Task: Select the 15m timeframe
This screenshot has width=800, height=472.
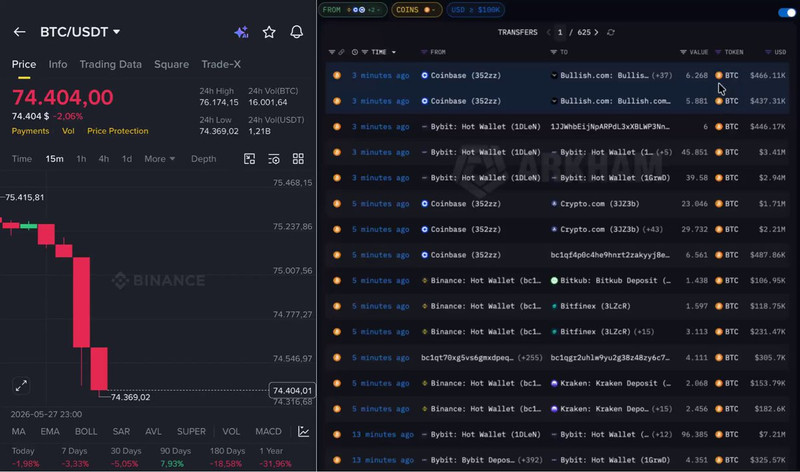Action: (x=55, y=159)
